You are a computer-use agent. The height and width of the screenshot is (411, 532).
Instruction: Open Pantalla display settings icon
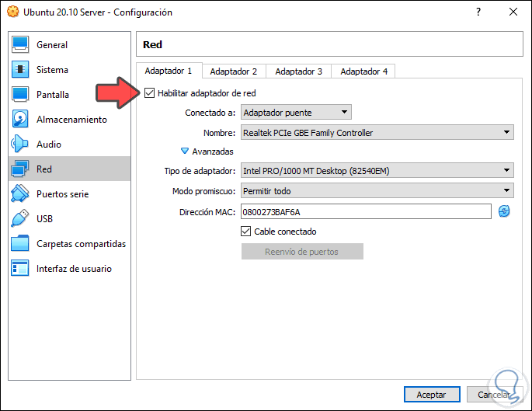pos(21,95)
